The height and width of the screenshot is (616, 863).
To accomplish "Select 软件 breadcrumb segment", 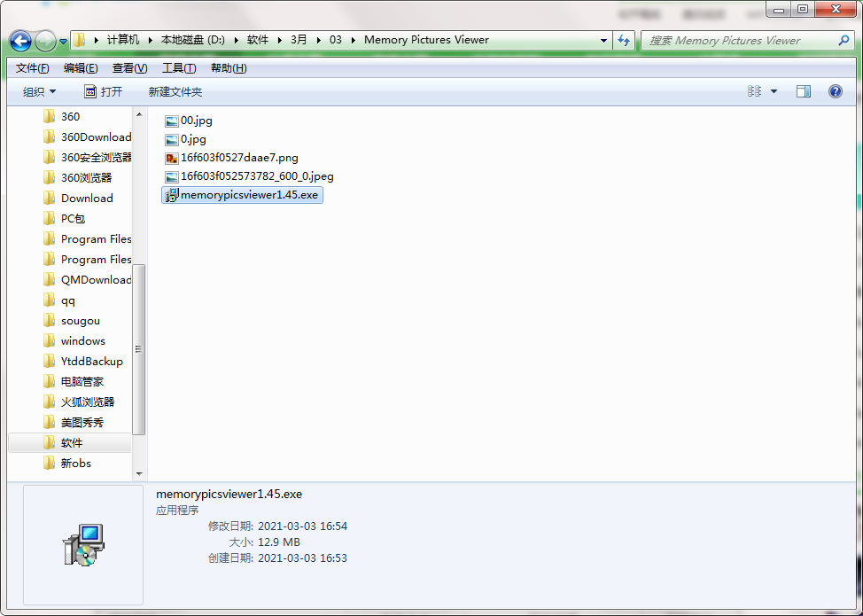I will [258, 40].
